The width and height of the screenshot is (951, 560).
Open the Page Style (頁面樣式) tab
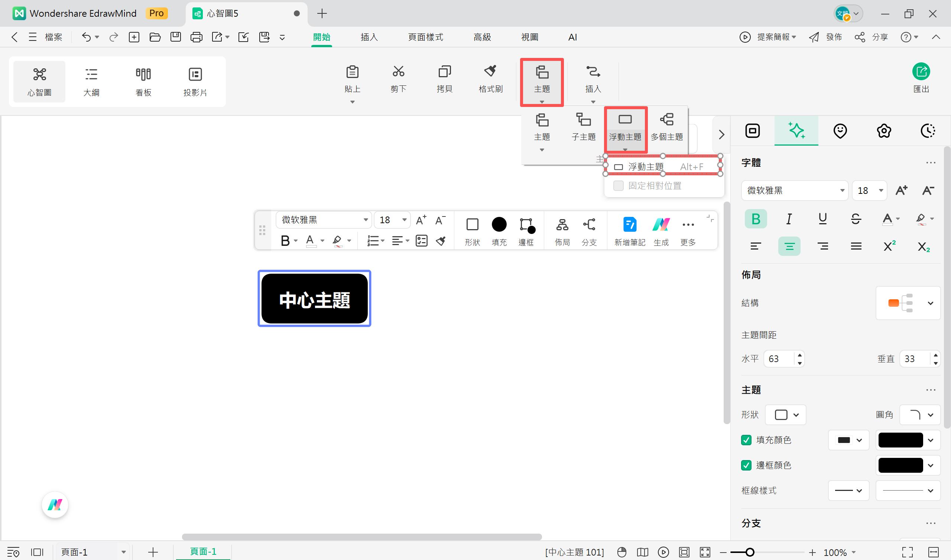point(425,37)
